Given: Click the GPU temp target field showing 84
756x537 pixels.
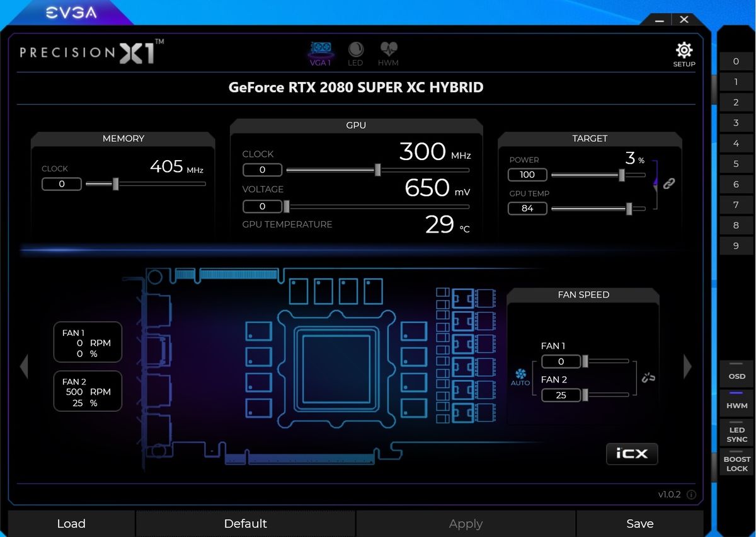Looking at the screenshot, I should [x=527, y=209].
